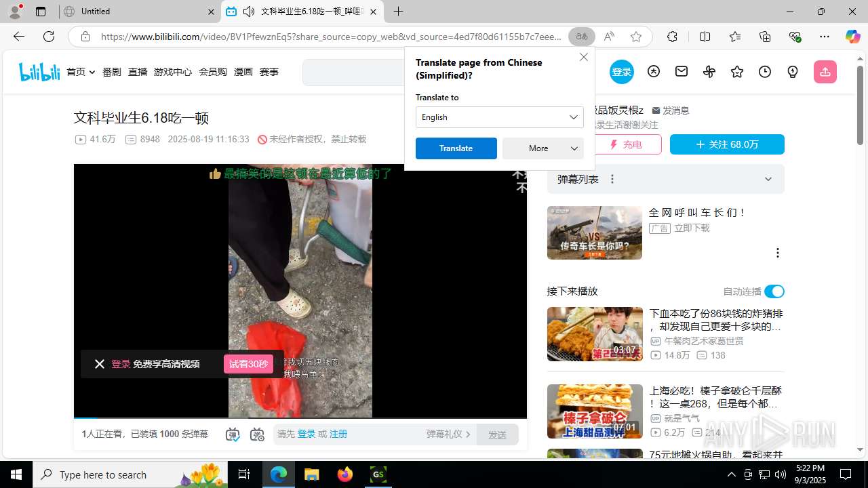Open 漫画 in the nav bar
The height and width of the screenshot is (488, 868).
243,72
